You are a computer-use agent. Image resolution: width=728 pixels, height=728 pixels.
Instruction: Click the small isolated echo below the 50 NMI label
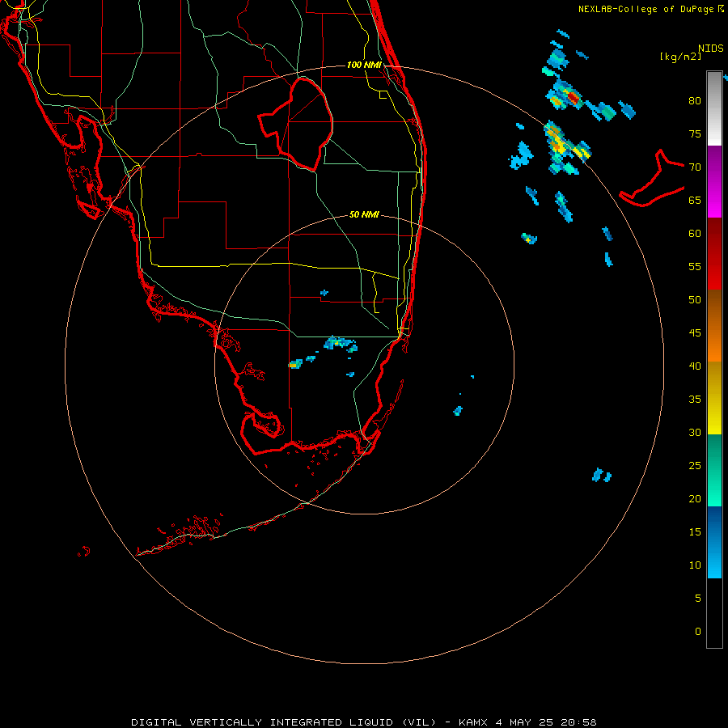pos(324,293)
